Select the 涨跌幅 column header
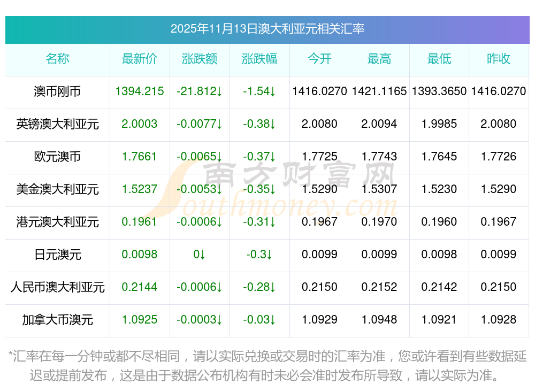Screen dimensions: 535x392 [x=259, y=59]
